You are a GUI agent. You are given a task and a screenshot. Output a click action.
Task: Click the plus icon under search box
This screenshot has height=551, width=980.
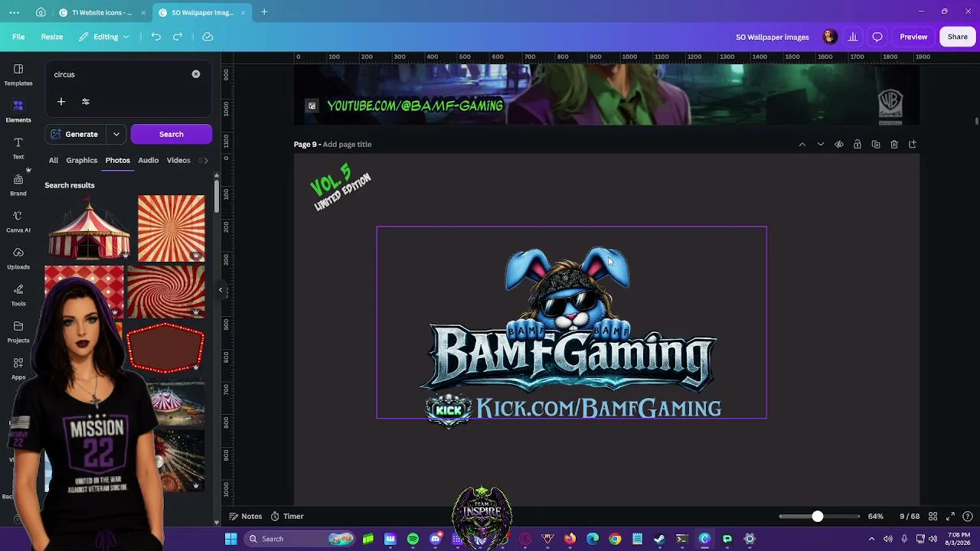(x=61, y=102)
